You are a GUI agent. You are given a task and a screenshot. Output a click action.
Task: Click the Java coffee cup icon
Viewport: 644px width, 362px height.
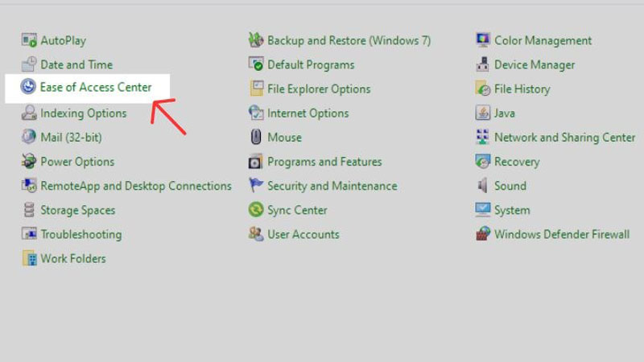(x=483, y=113)
